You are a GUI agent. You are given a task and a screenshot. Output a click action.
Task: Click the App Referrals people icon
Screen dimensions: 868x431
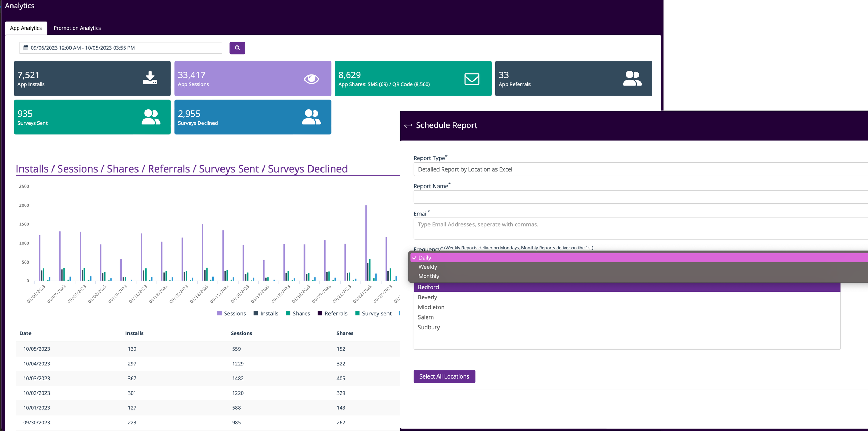coord(632,78)
